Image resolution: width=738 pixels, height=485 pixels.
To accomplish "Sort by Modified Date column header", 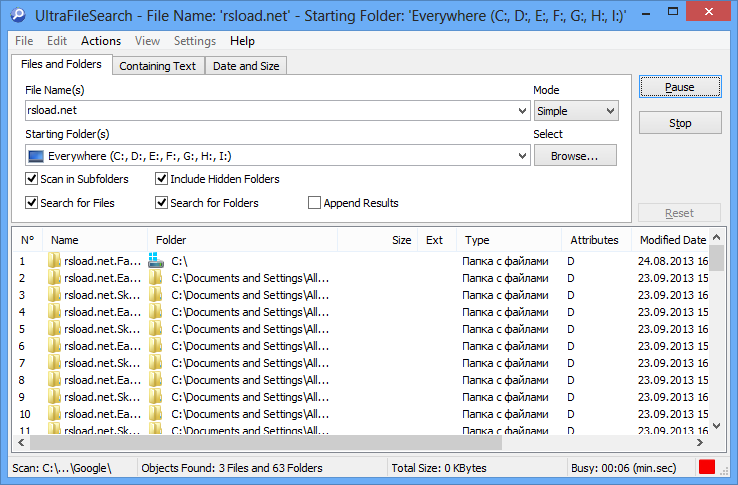I will coord(670,240).
